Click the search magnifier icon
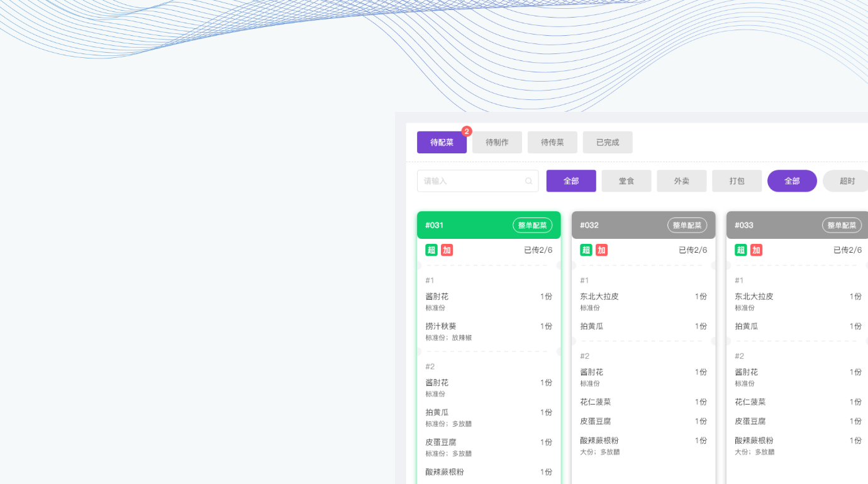This screenshot has width=868, height=484. click(528, 181)
